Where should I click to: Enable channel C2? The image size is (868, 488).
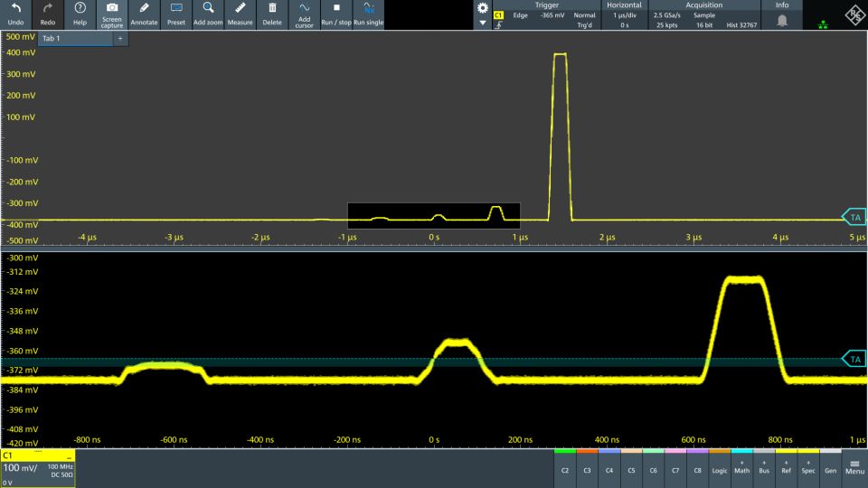click(565, 470)
